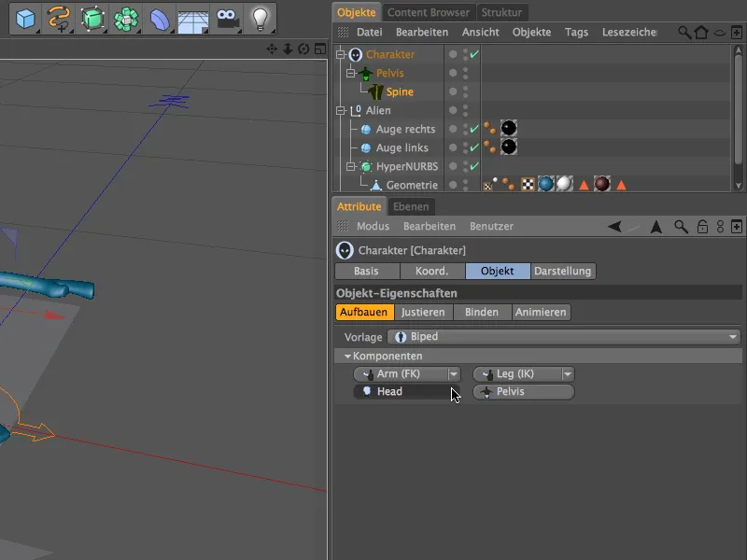Select the Spine object in tree
The image size is (747, 560).
[x=400, y=91]
